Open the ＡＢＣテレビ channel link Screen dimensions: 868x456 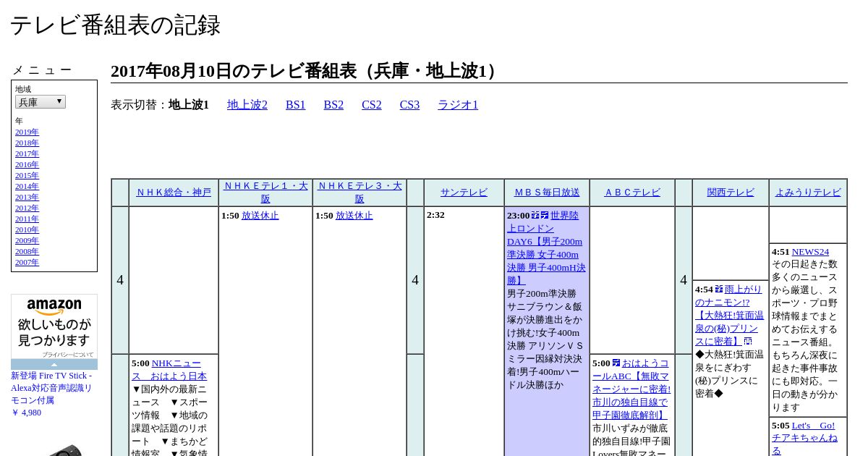[x=632, y=193]
